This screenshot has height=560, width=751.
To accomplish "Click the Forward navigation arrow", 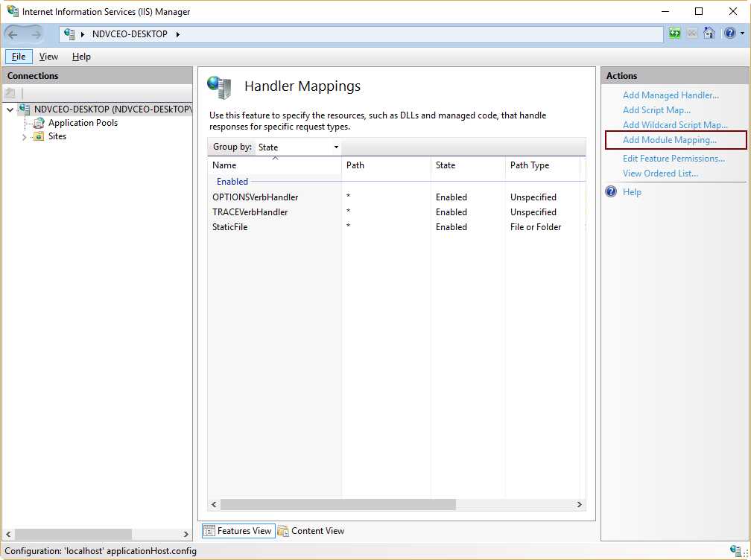I will click(36, 33).
